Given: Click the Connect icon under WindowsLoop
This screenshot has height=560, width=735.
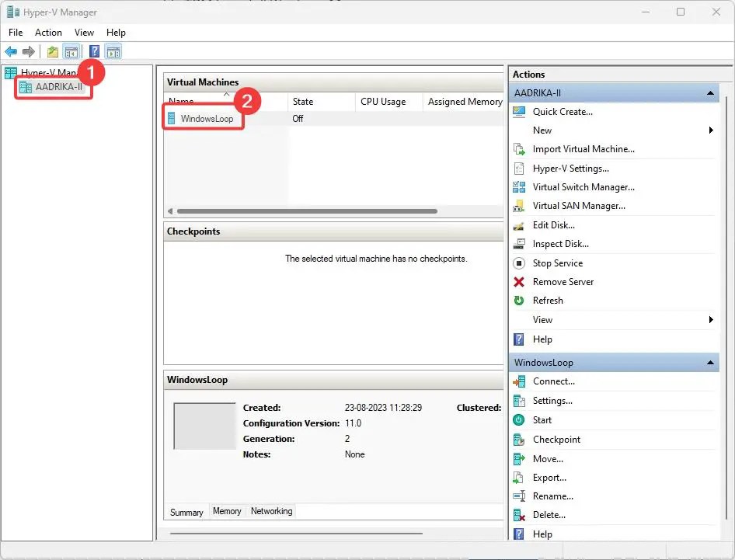Looking at the screenshot, I should click(x=519, y=381).
